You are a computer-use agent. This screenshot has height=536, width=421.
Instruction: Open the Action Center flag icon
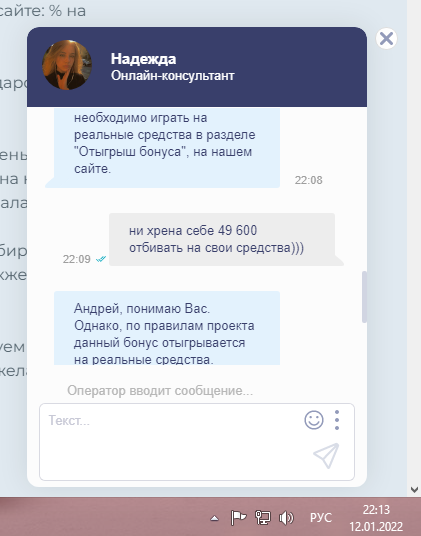238,518
